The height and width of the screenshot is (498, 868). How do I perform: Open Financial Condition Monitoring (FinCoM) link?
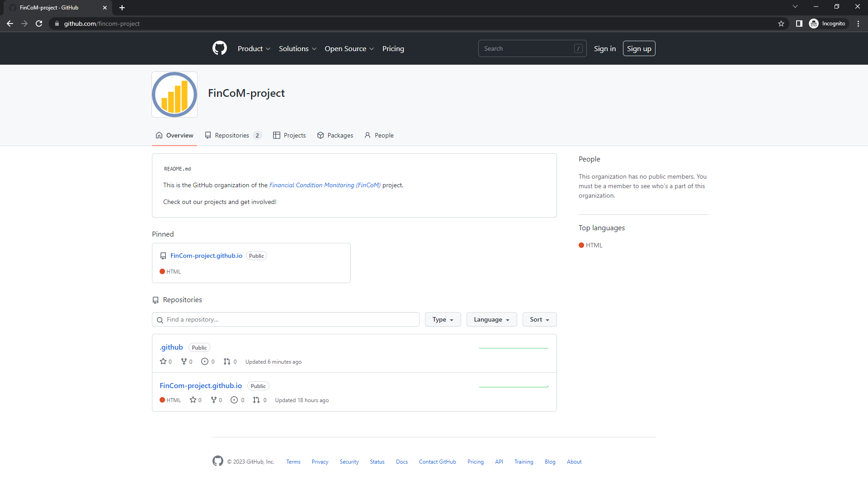(325, 185)
